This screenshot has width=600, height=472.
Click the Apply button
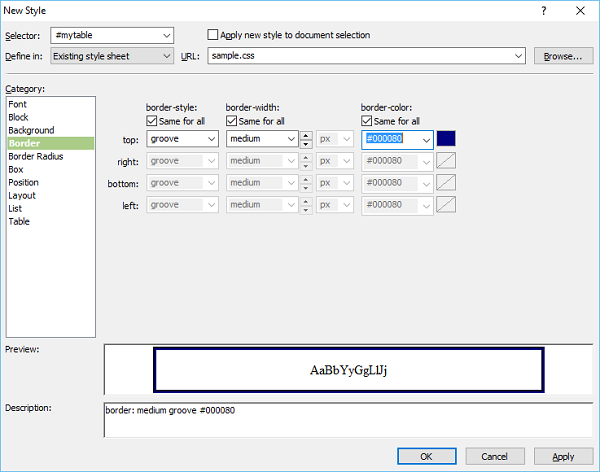pos(563,456)
